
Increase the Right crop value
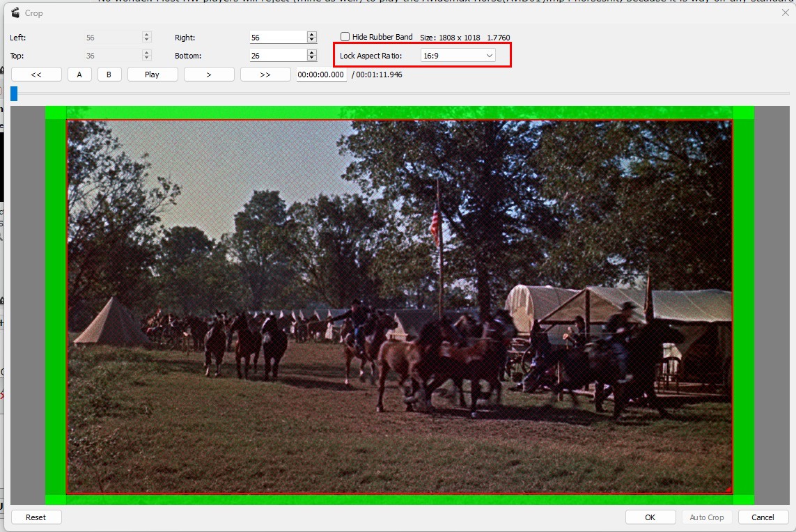pos(312,34)
